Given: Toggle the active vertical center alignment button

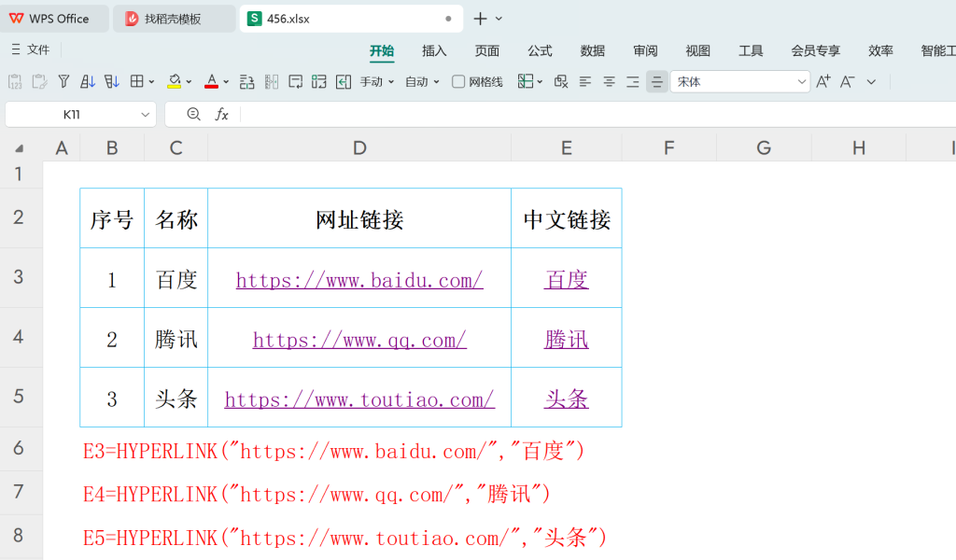Looking at the screenshot, I should click(x=656, y=81).
